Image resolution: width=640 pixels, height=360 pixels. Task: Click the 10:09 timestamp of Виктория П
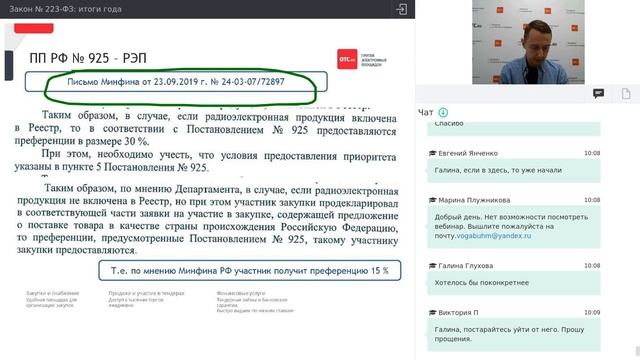pos(592,313)
